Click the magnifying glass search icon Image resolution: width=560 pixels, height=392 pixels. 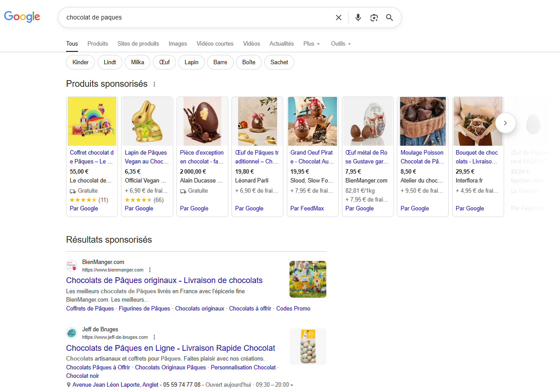tap(390, 18)
